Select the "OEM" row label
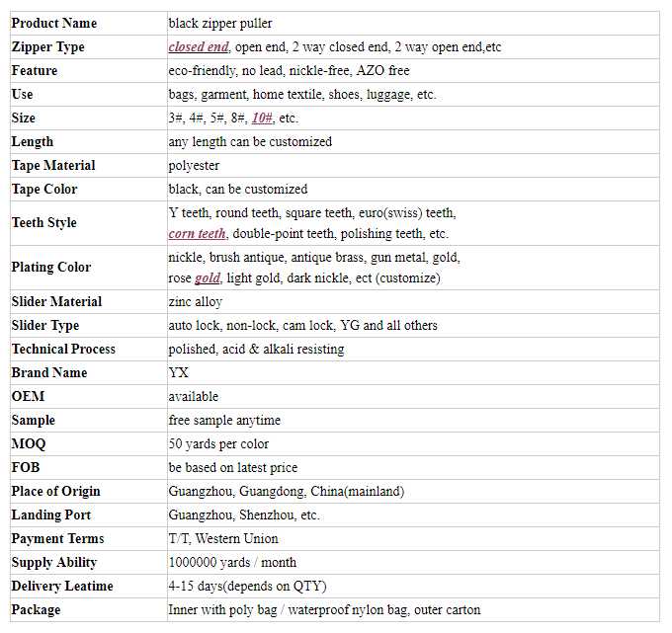 pos(29,397)
